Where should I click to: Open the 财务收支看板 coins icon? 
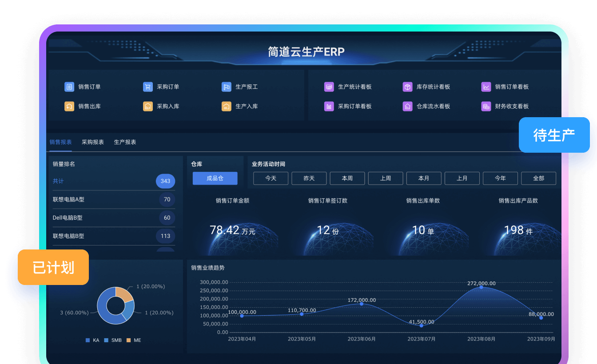click(x=486, y=107)
